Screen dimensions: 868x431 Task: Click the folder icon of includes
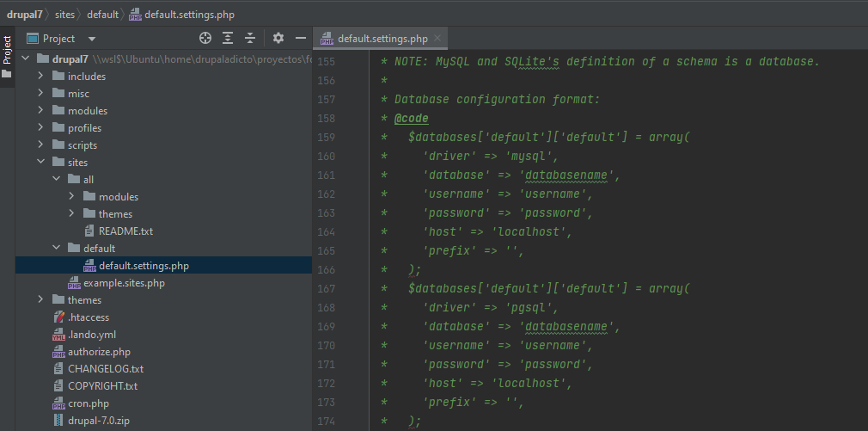[x=58, y=76]
